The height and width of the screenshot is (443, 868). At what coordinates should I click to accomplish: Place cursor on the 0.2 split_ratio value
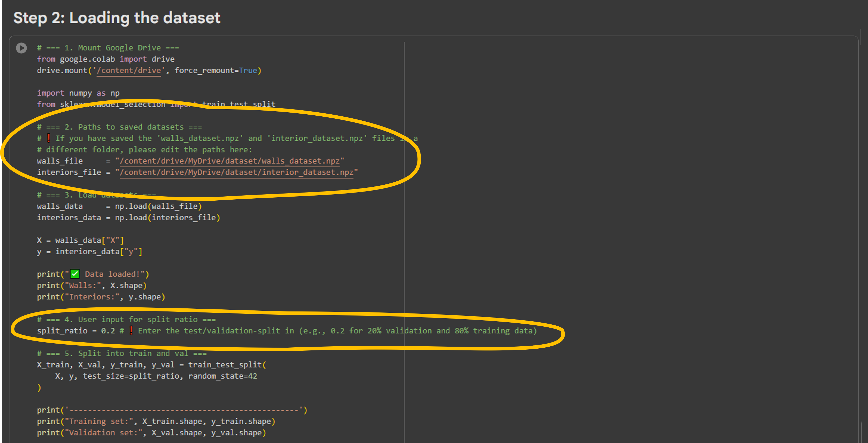pyautogui.click(x=108, y=331)
